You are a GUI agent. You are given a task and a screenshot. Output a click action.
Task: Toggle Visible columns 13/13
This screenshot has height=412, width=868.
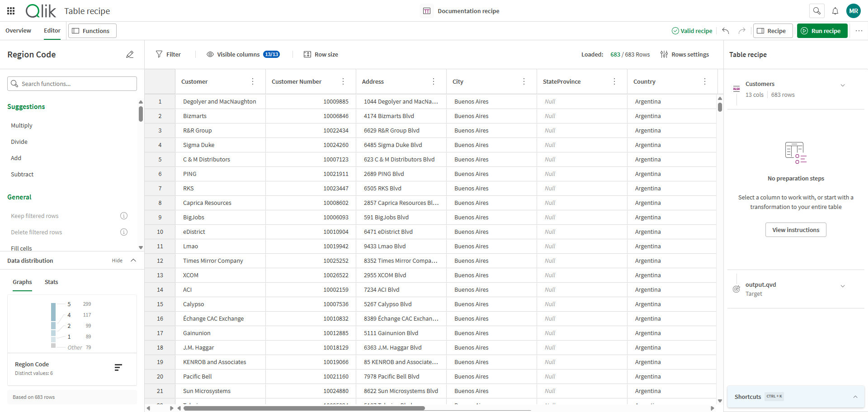point(243,54)
